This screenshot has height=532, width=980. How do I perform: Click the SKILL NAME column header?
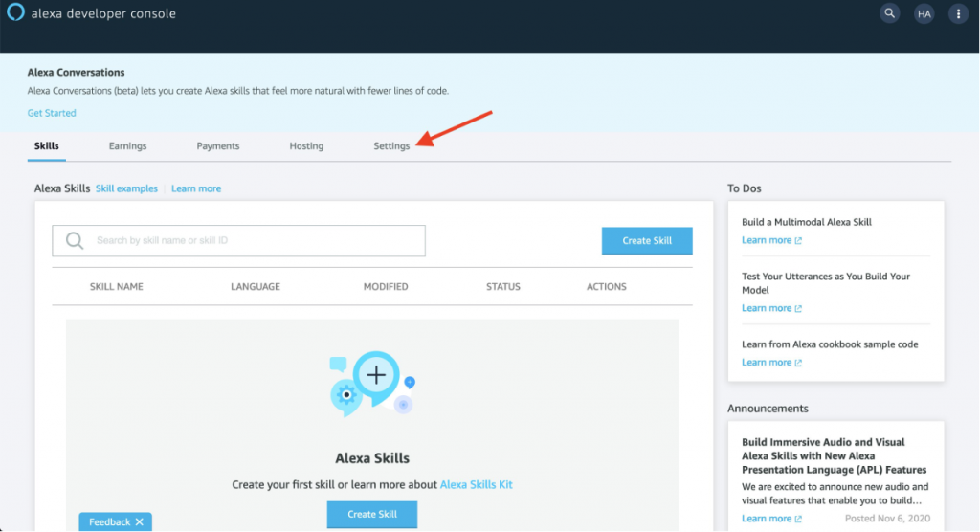pyautogui.click(x=116, y=287)
